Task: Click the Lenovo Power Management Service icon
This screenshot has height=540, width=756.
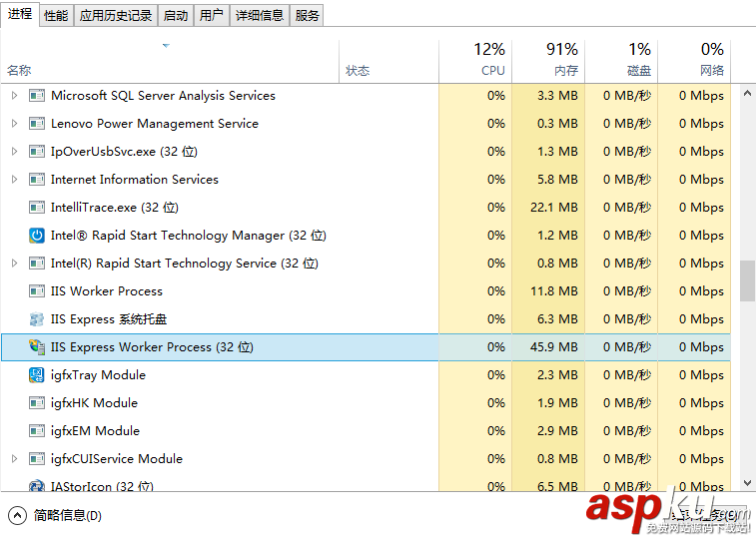Action: [x=37, y=124]
